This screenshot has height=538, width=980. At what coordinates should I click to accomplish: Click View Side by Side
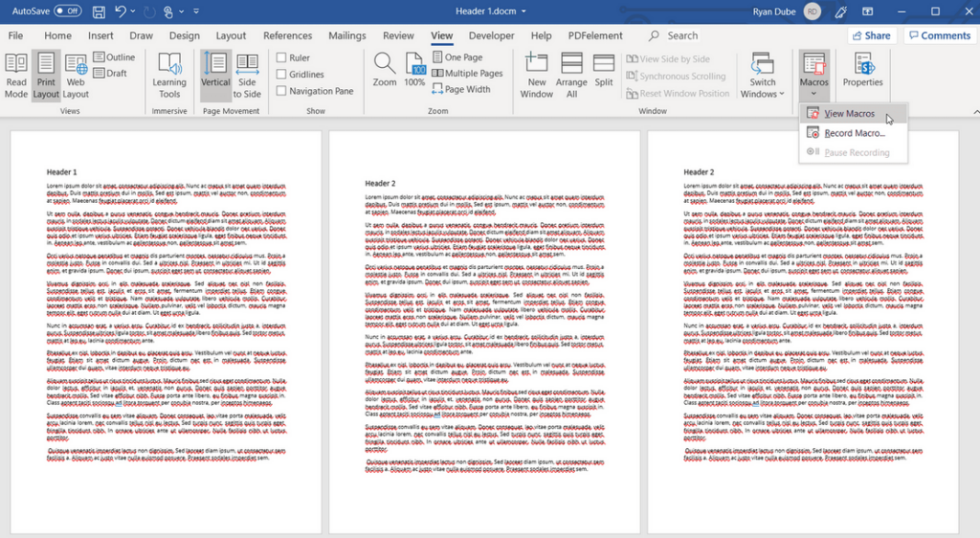click(668, 58)
